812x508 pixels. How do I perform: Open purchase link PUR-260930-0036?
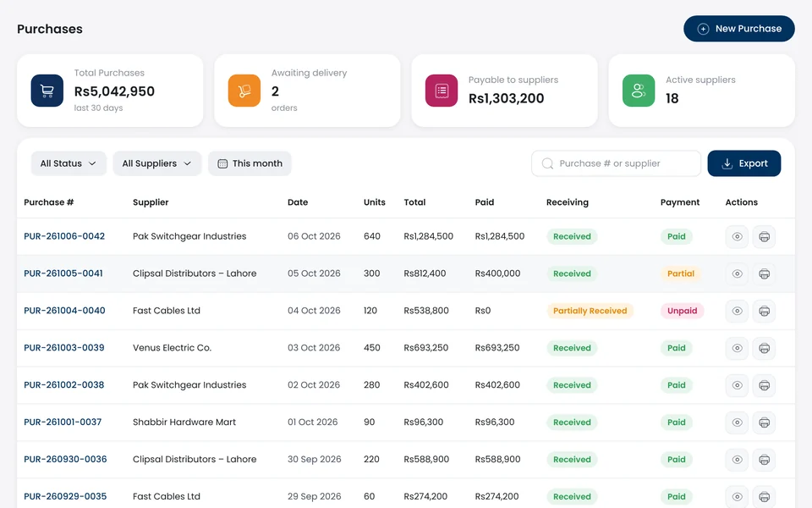65,459
